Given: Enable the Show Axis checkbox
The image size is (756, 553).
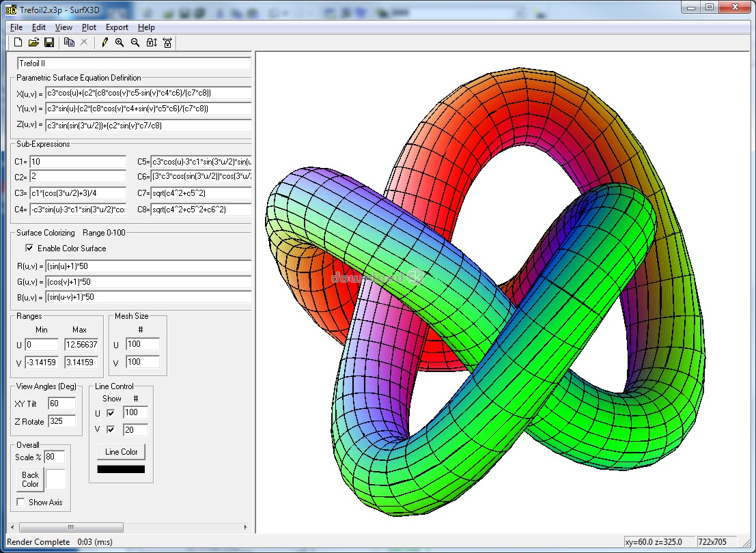Looking at the screenshot, I should 20,502.
